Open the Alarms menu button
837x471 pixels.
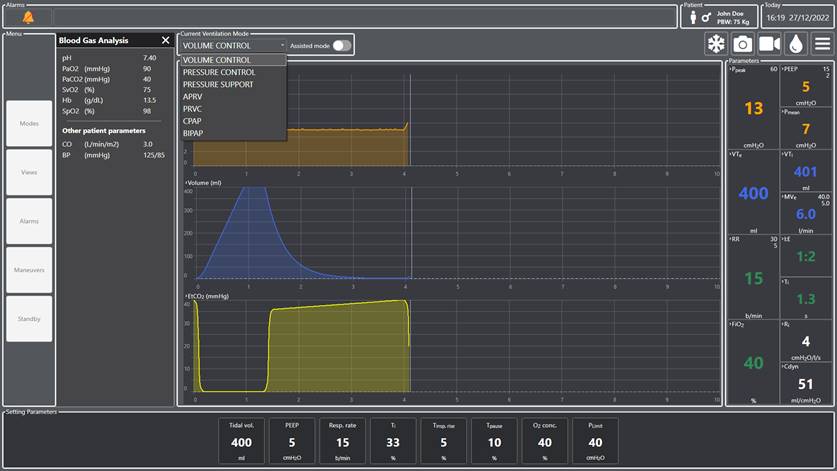pyautogui.click(x=29, y=221)
